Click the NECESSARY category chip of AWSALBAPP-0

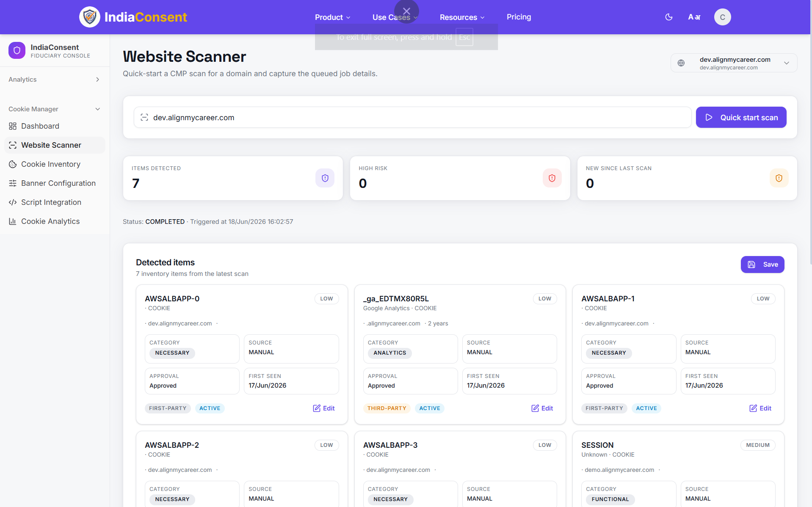pyautogui.click(x=172, y=353)
